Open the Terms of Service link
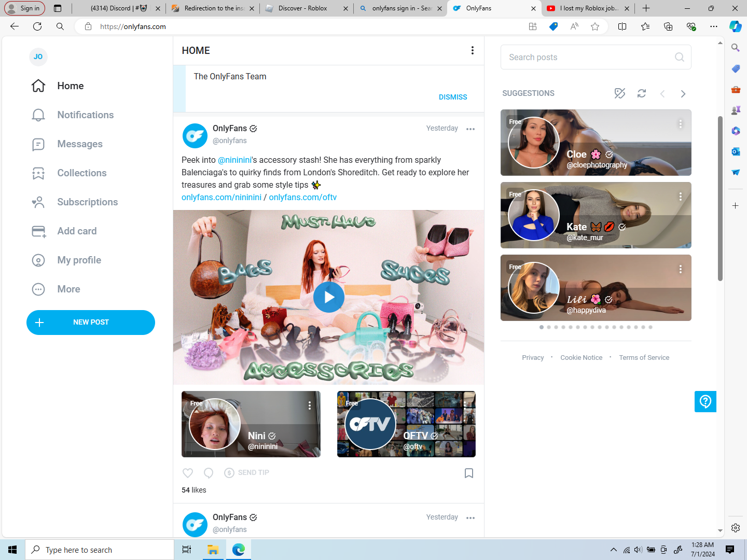The image size is (747, 560). click(x=644, y=358)
